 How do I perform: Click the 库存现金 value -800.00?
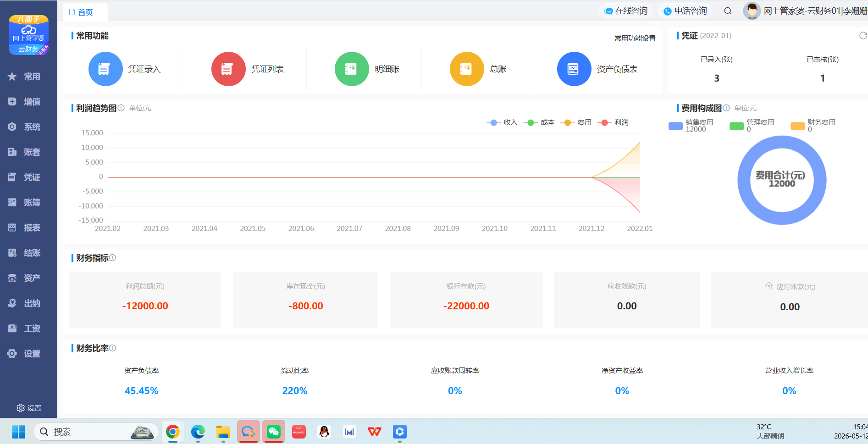point(306,306)
